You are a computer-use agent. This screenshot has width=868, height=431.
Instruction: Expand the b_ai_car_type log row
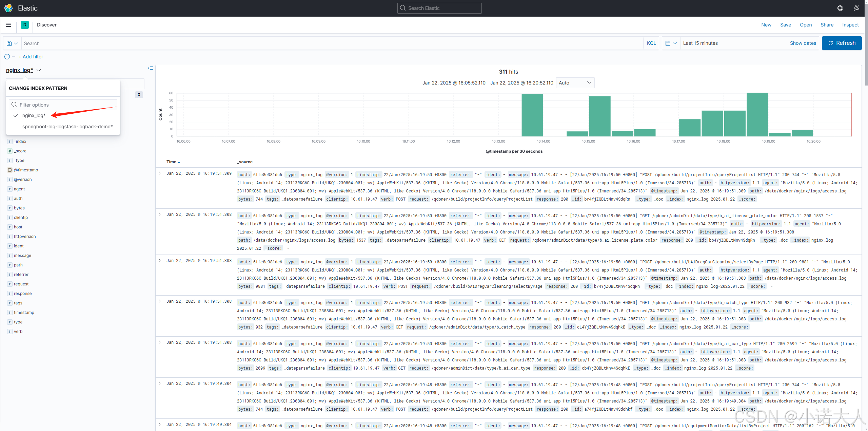[160, 342]
